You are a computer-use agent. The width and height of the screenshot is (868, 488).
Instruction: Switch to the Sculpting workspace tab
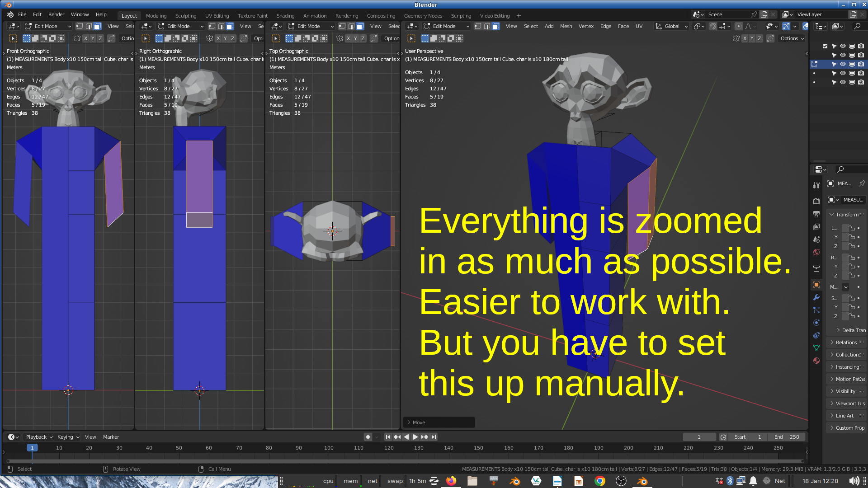(186, 16)
